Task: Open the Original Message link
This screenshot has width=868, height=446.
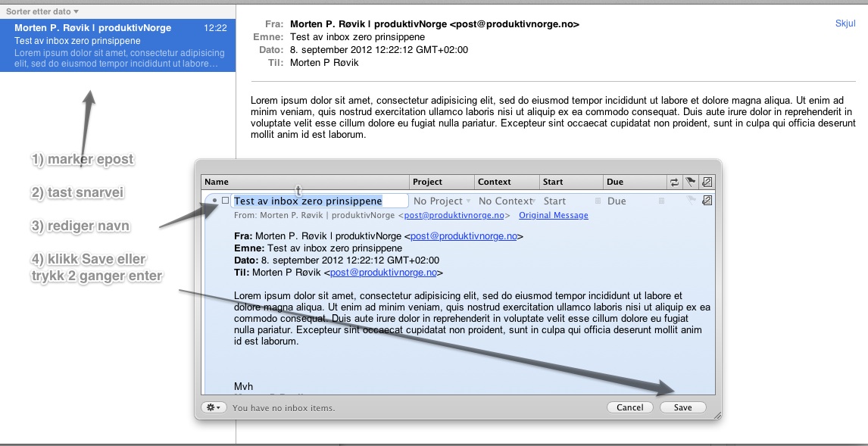Action: [x=553, y=216]
